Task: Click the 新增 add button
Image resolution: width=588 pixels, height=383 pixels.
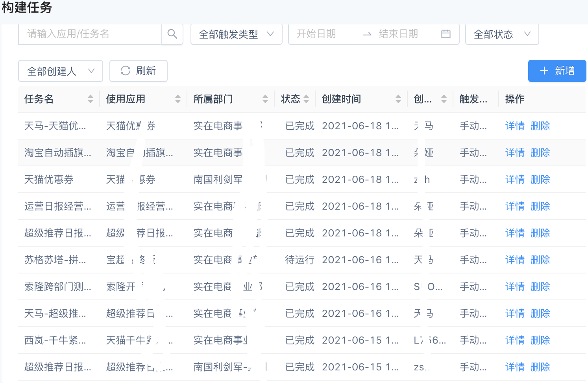Action: click(x=557, y=71)
